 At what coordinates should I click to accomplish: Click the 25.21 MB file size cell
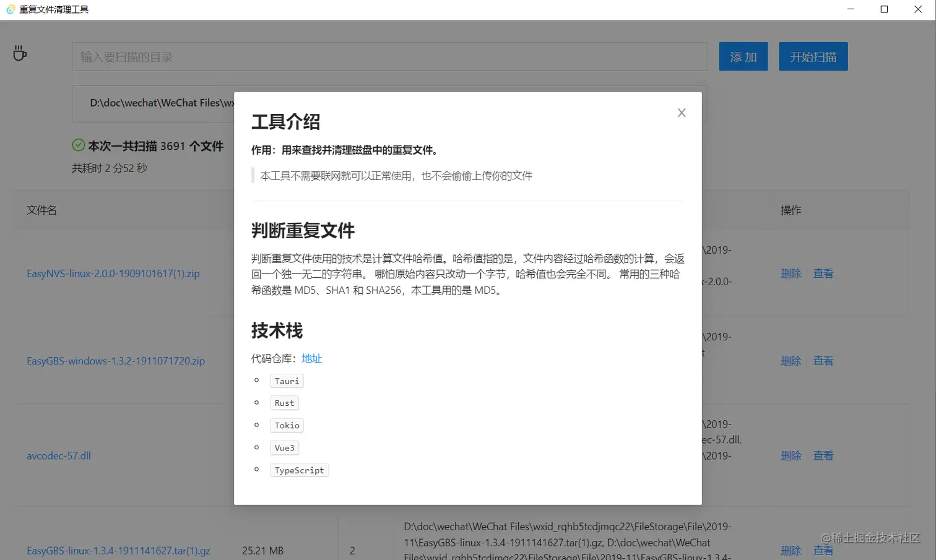263,550
